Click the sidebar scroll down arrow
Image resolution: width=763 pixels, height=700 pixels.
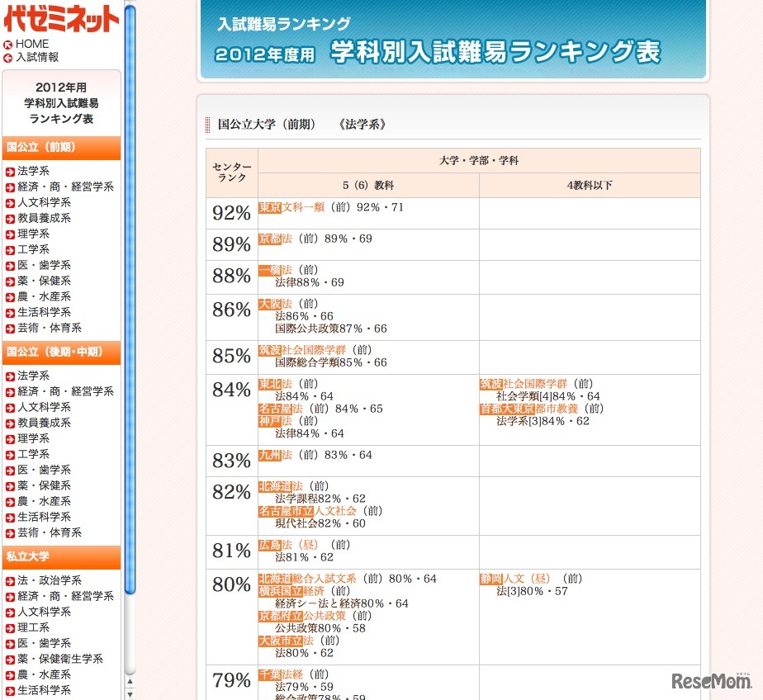click(x=130, y=695)
